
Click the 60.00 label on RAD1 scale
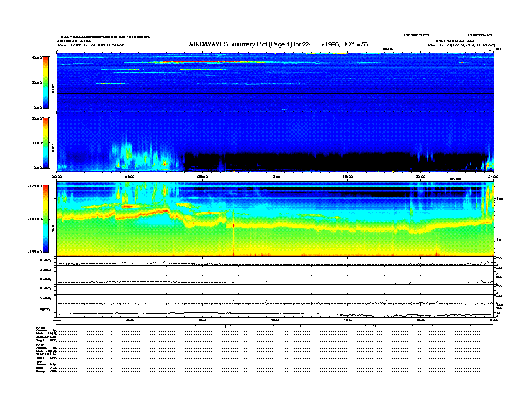[x=36, y=118]
